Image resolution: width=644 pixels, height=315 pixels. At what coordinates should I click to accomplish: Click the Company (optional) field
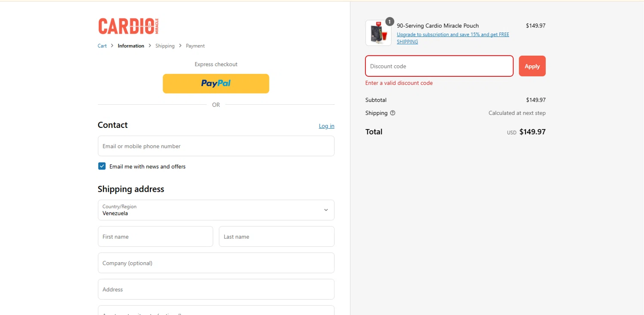[x=216, y=263]
